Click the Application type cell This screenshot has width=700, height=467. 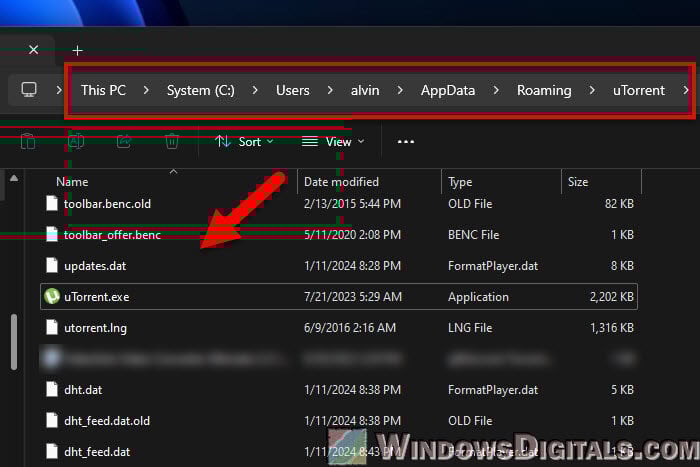[478, 297]
